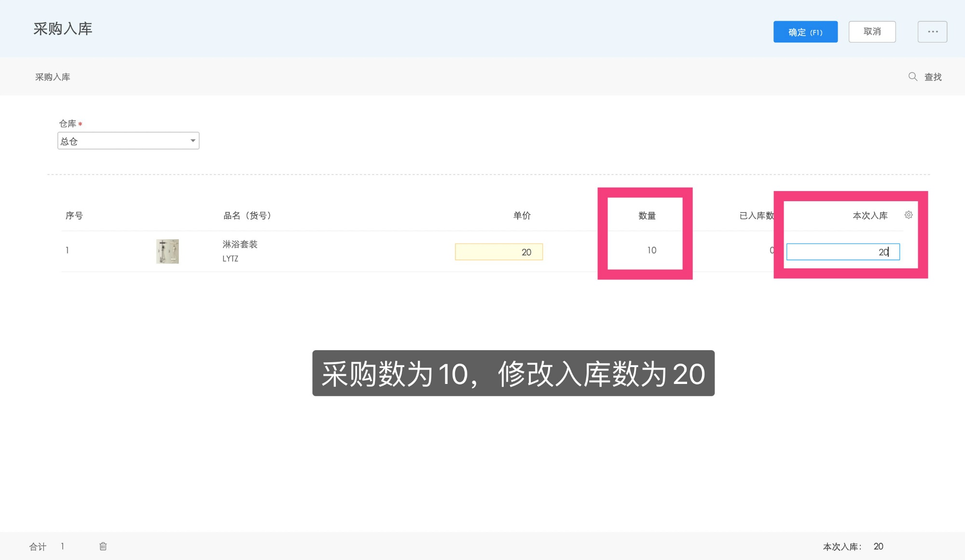
Task: Click the trash delete icon in footer
Action: tap(103, 546)
